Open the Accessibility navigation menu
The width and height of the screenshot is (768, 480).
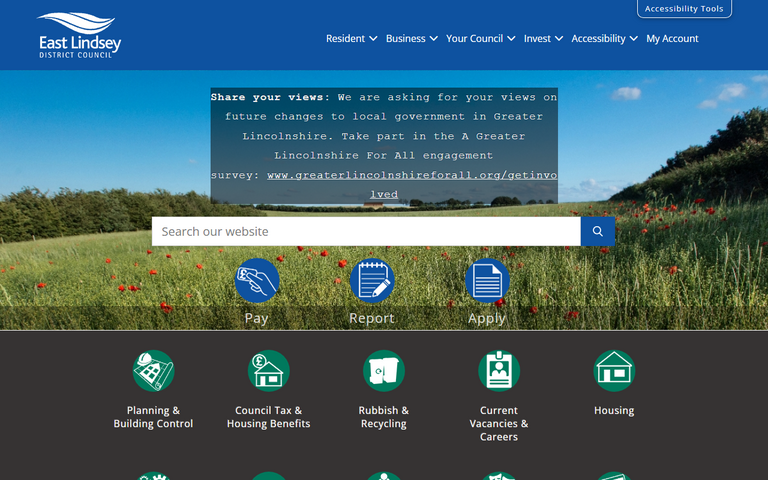coord(604,39)
